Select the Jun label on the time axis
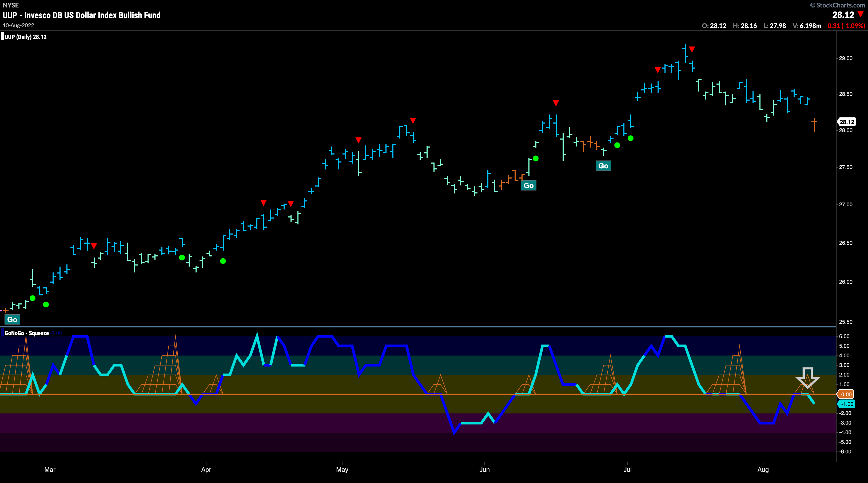 (x=484, y=469)
